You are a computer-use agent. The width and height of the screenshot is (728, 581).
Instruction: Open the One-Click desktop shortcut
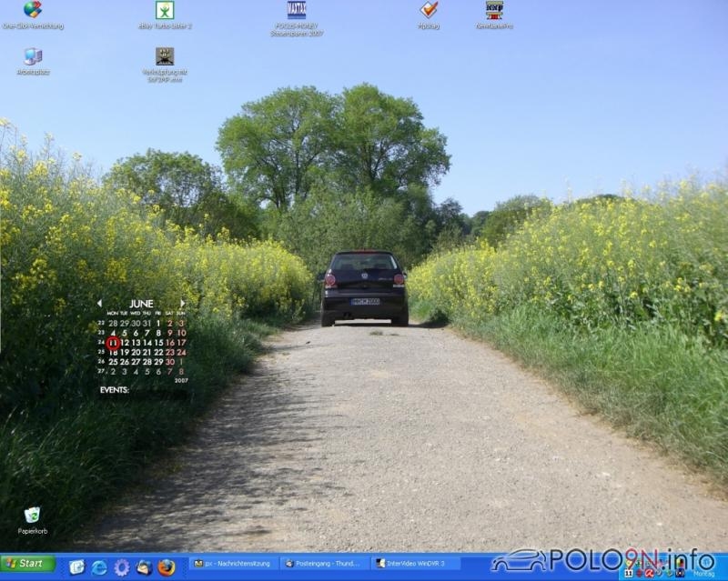[x=33, y=11]
